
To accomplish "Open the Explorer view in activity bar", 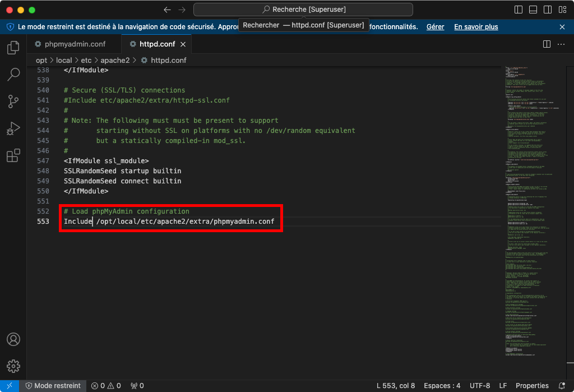I will 13,48.
